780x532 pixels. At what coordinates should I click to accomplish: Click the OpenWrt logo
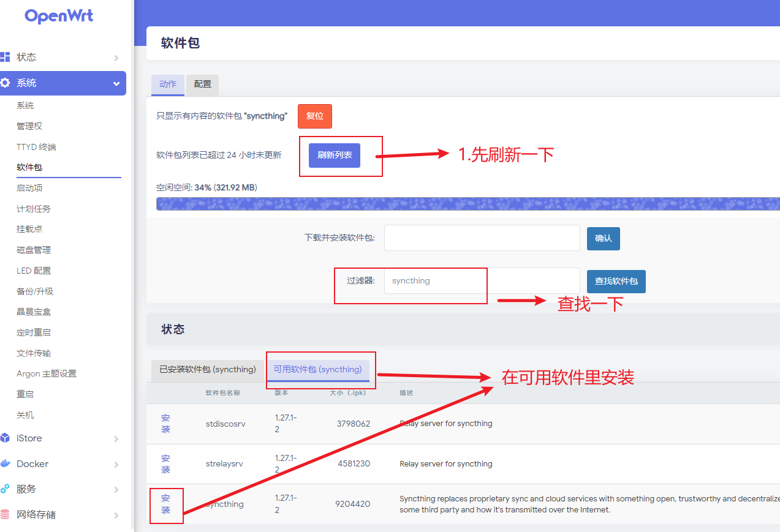[59, 16]
